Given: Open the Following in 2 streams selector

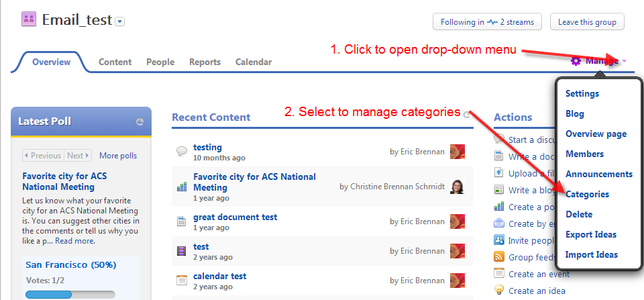Looking at the screenshot, I should point(487,22).
